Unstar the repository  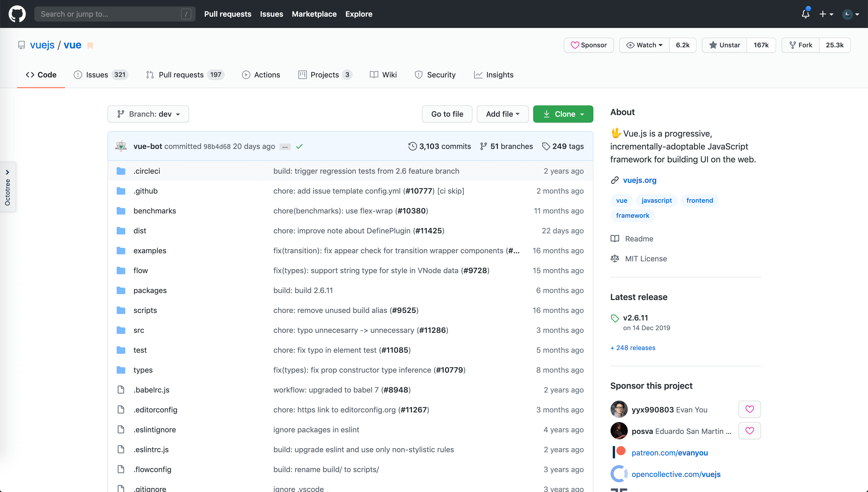(724, 45)
